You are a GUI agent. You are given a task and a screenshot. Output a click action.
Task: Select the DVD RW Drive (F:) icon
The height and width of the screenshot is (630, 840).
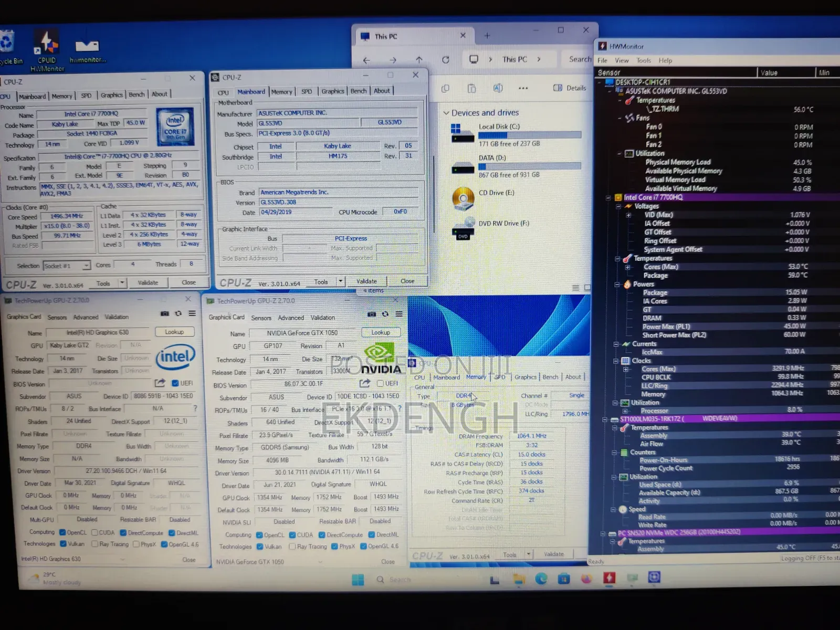[463, 229]
